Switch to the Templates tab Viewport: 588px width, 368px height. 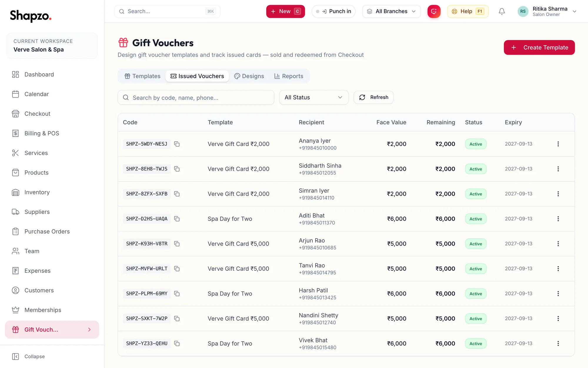point(142,76)
